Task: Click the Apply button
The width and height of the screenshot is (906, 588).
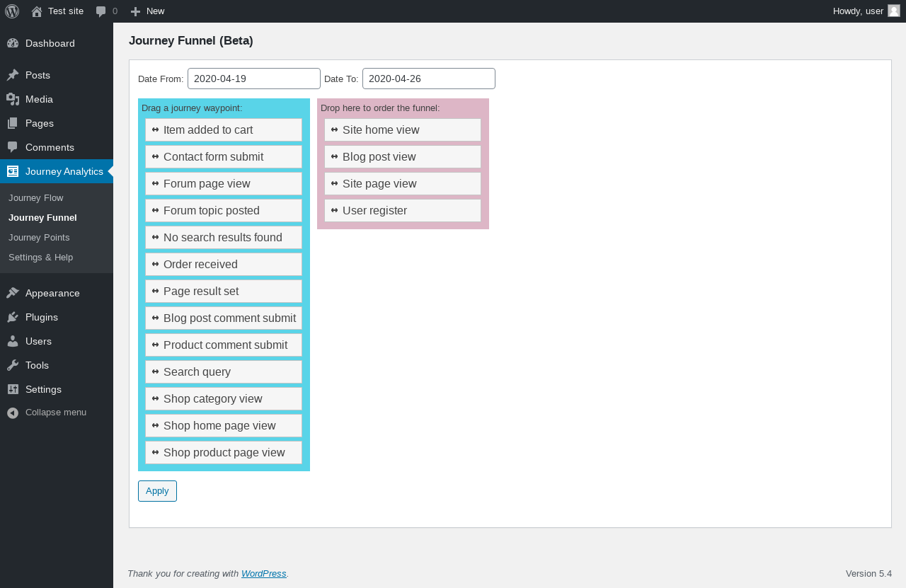Action: (x=157, y=491)
